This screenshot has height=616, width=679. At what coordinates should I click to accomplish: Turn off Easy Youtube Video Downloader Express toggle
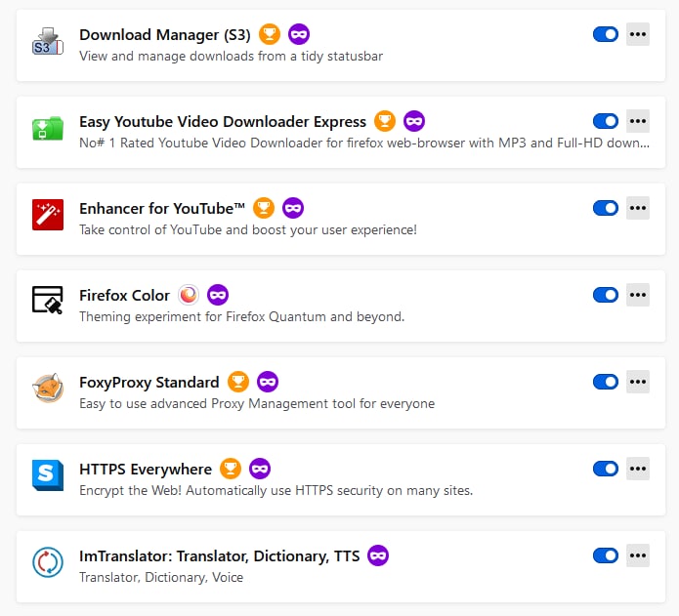[x=606, y=121]
